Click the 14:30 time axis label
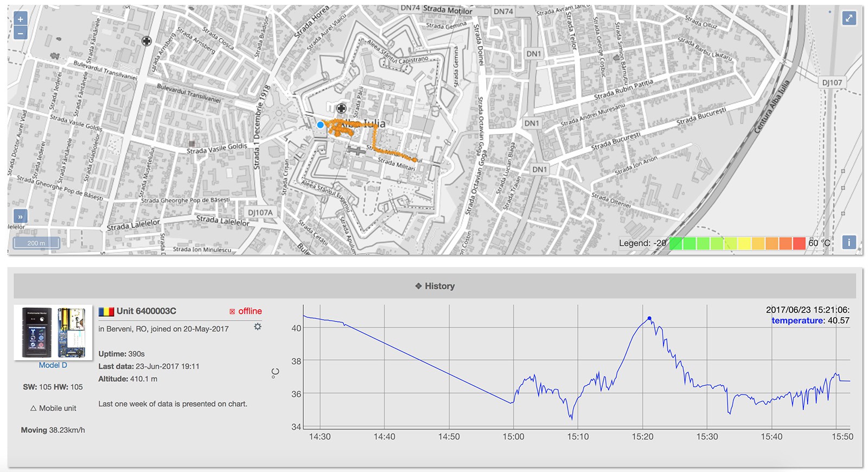 pos(320,437)
